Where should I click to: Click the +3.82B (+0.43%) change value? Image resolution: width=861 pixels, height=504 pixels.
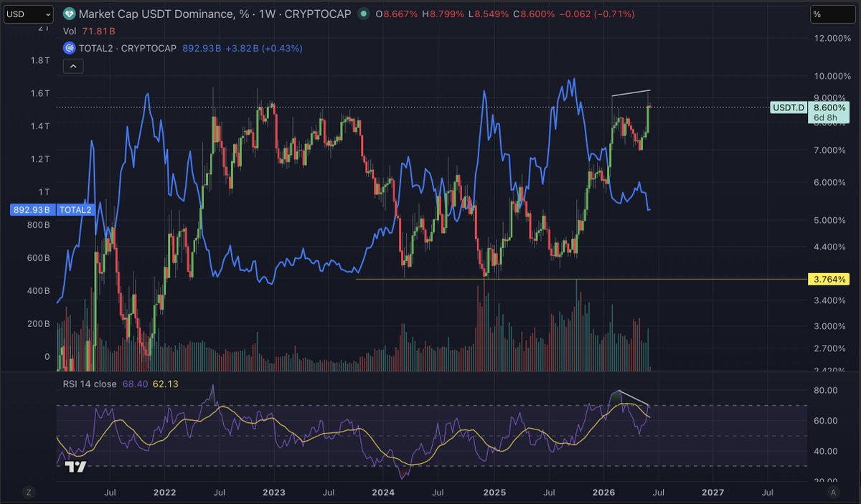pos(263,49)
